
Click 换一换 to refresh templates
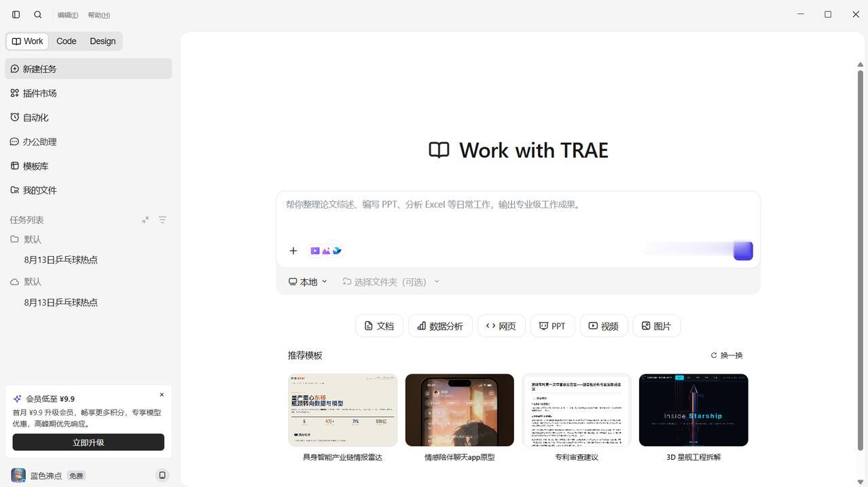click(x=727, y=355)
